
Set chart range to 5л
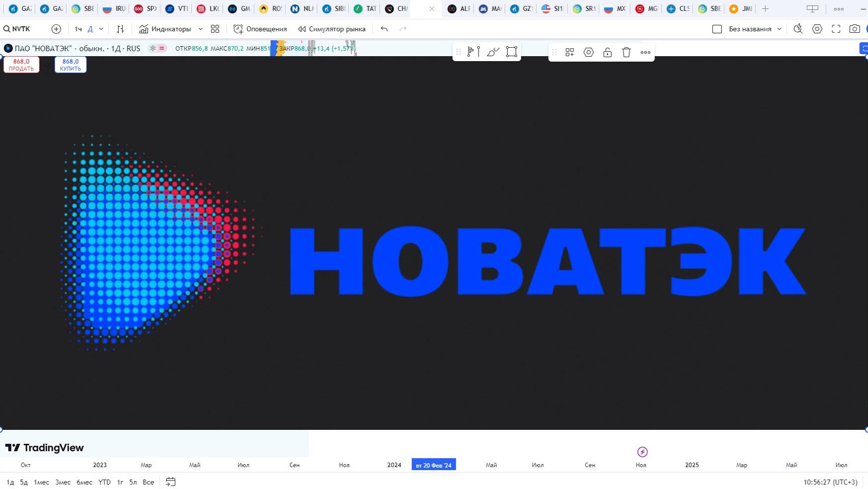click(133, 482)
